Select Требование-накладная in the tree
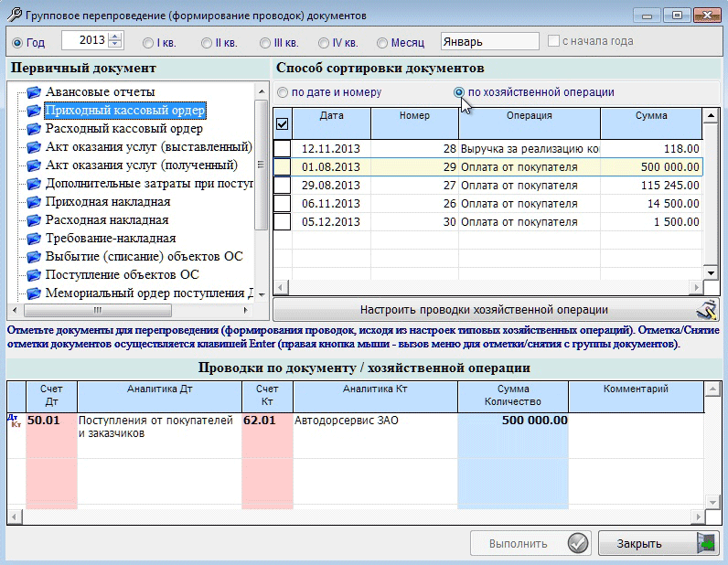 (x=111, y=239)
